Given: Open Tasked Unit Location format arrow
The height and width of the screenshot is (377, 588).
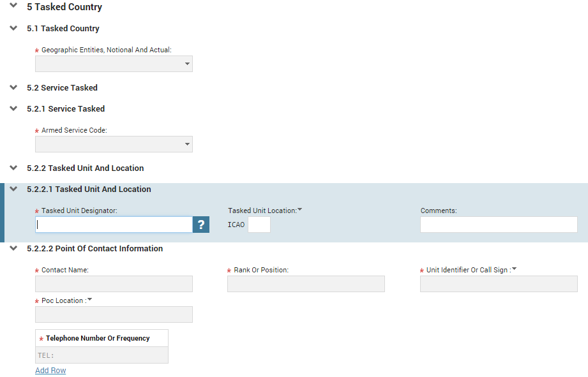Looking at the screenshot, I should (299, 209).
